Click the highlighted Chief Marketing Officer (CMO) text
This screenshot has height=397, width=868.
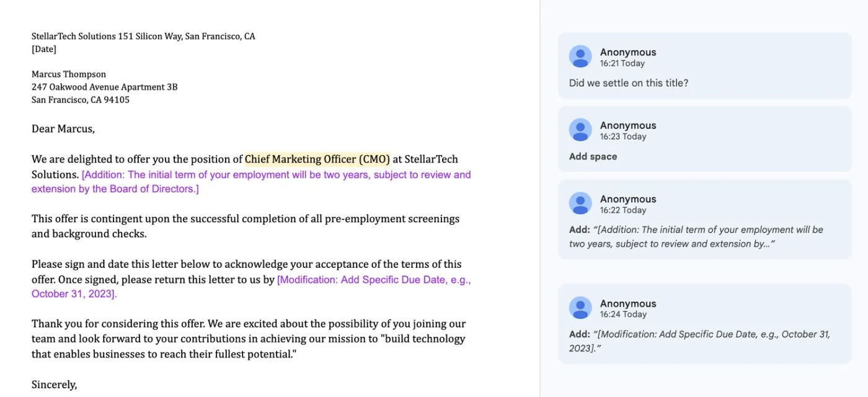pyautogui.click(x=317, y=159)
